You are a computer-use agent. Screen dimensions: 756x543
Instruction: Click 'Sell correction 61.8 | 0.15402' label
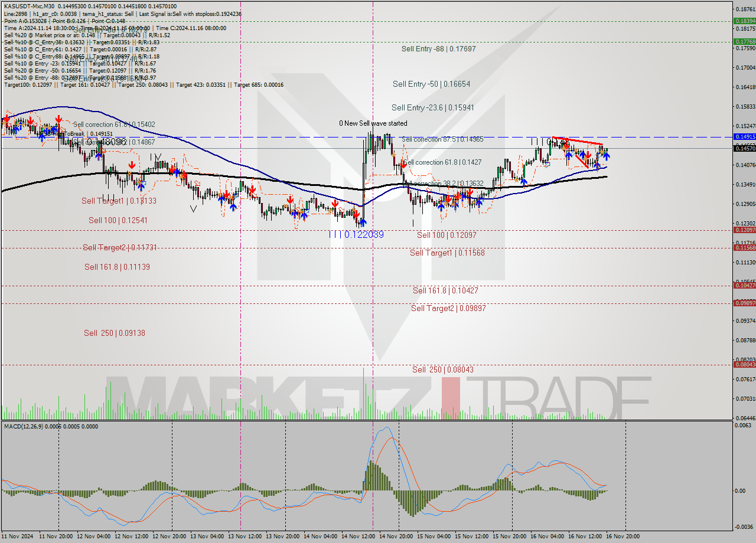tap(114, 125)
